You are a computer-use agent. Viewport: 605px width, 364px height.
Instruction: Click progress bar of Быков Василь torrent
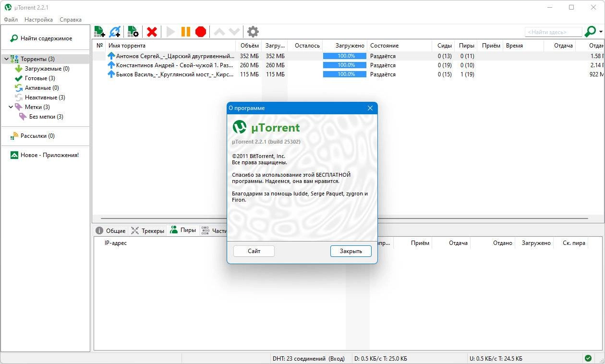[345, 74]
